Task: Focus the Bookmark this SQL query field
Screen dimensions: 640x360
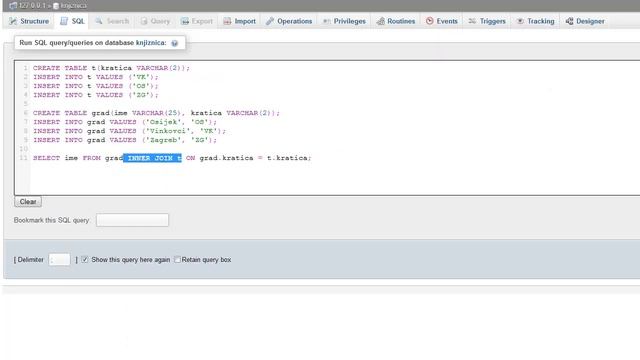Action: click(132, 220)
